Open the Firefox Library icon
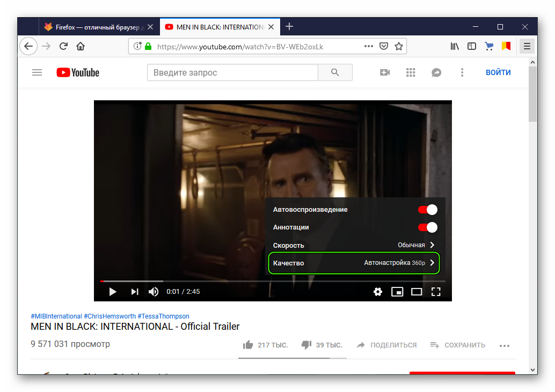 [455, 46]
